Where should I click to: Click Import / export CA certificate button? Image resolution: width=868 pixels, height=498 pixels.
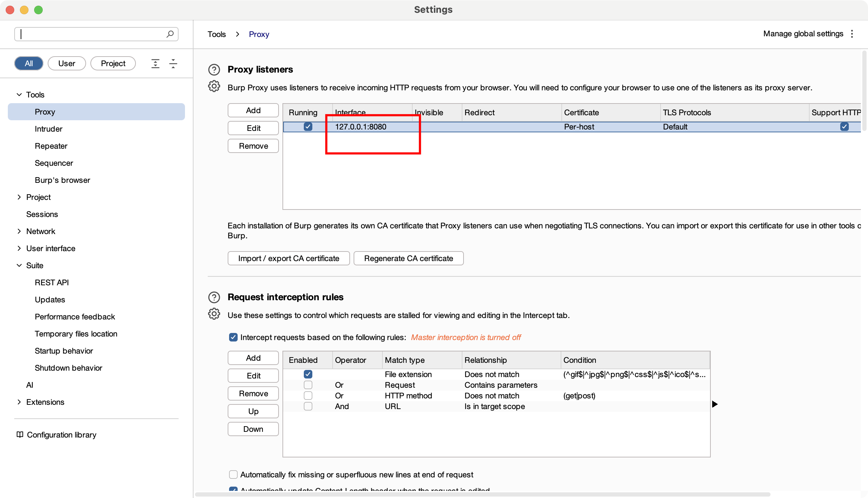(x=289, y=258)
